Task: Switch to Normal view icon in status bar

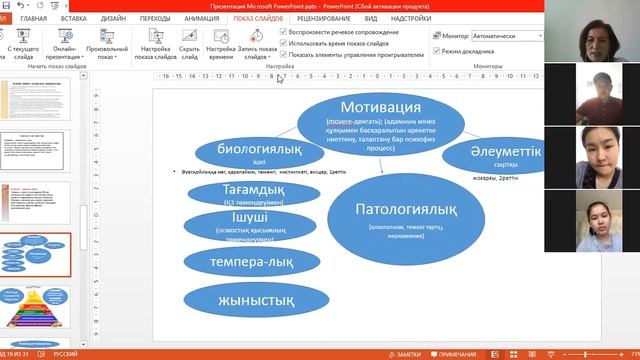Action: click(495, 354)
